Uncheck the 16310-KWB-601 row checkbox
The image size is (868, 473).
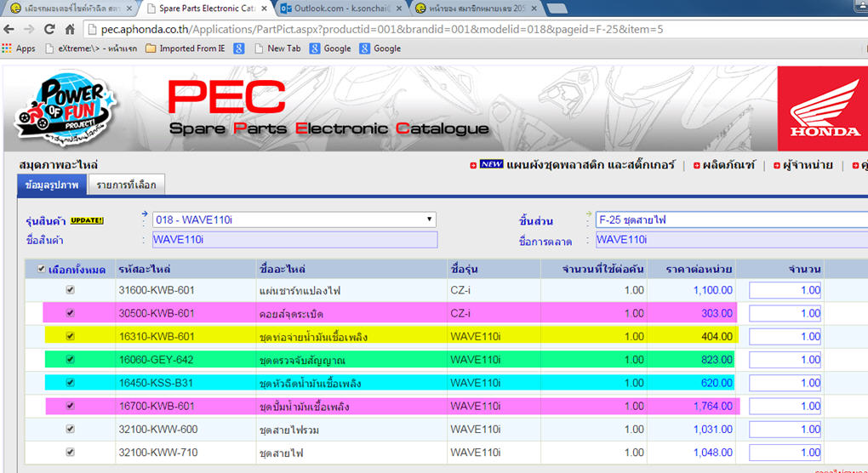coord(70,336)
